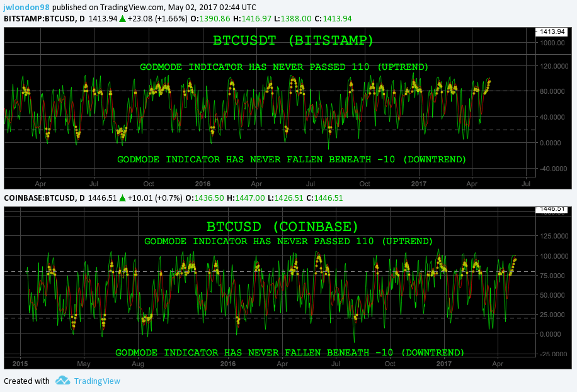Click the 1446.51 price tag on the Coinbase axis
This screenshot has height=392, width=577.
pyautogui.click(x=551, y=209)
